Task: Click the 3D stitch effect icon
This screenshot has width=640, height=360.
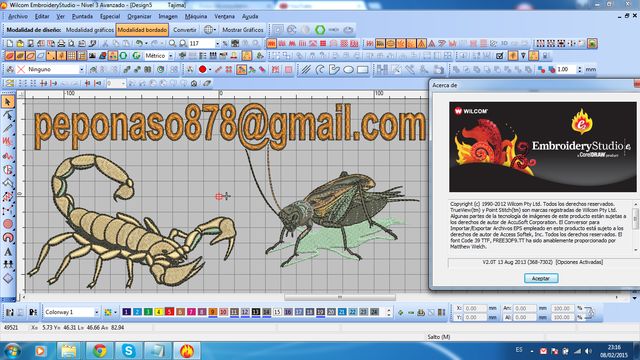Action: tap(504, 43)
